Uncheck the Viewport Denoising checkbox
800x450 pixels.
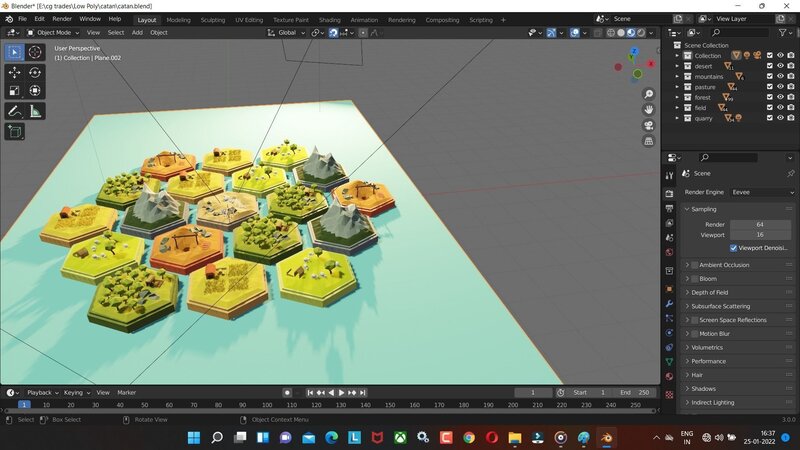734,247
